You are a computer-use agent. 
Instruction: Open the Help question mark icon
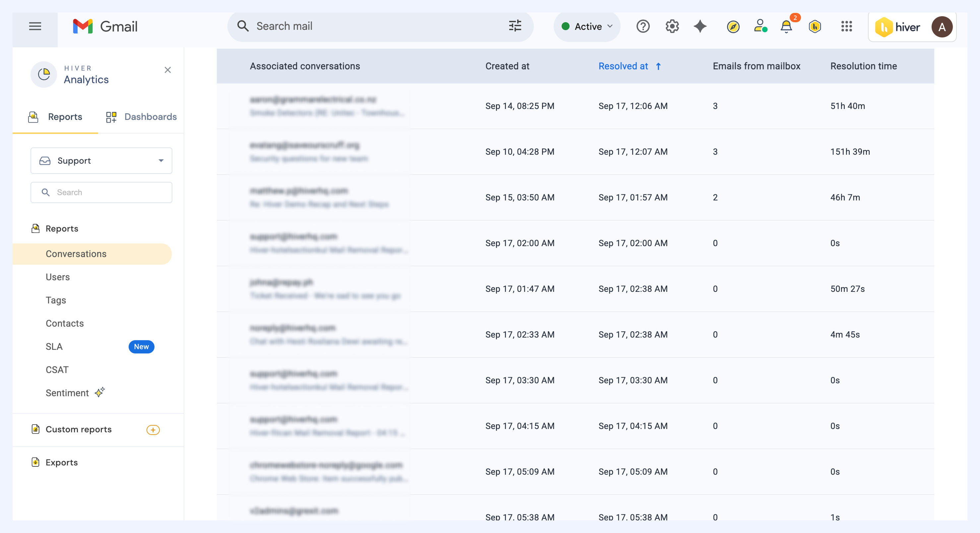[643, 26]
